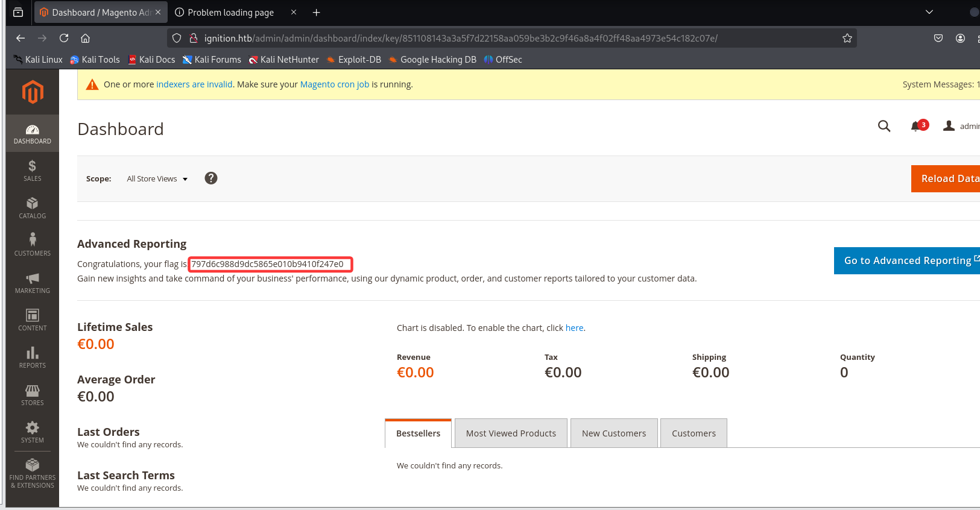Click the browser forward arrow

pos(42,38)
